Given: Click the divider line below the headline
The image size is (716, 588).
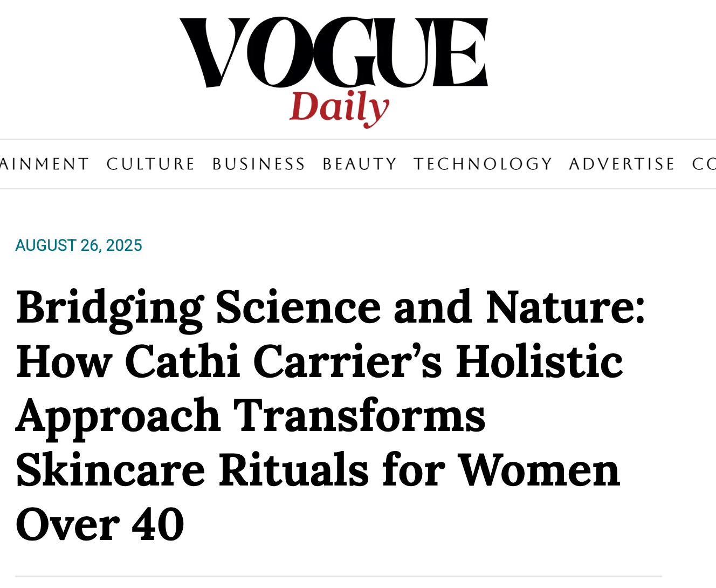Looking at the screenshot, I should tap(339, 576).
